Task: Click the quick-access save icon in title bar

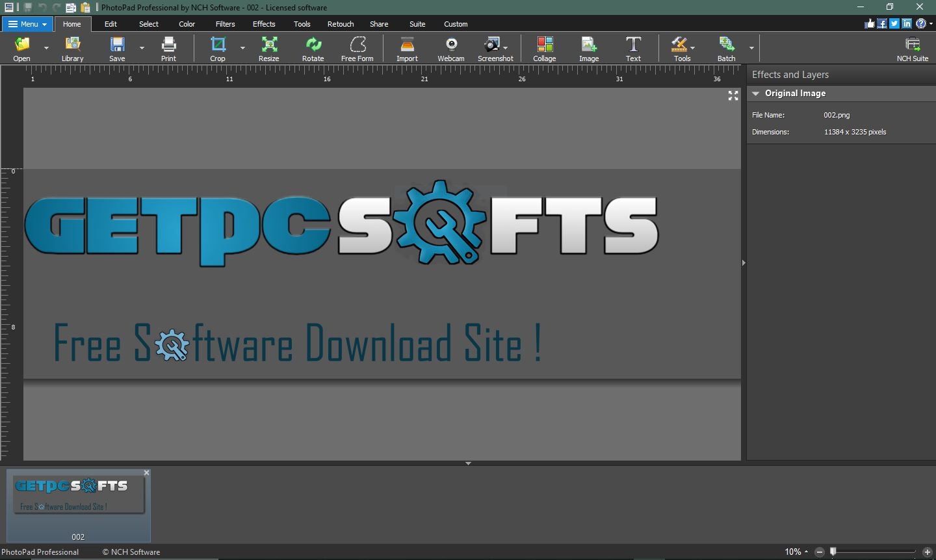Action: [x=28, y=7]
